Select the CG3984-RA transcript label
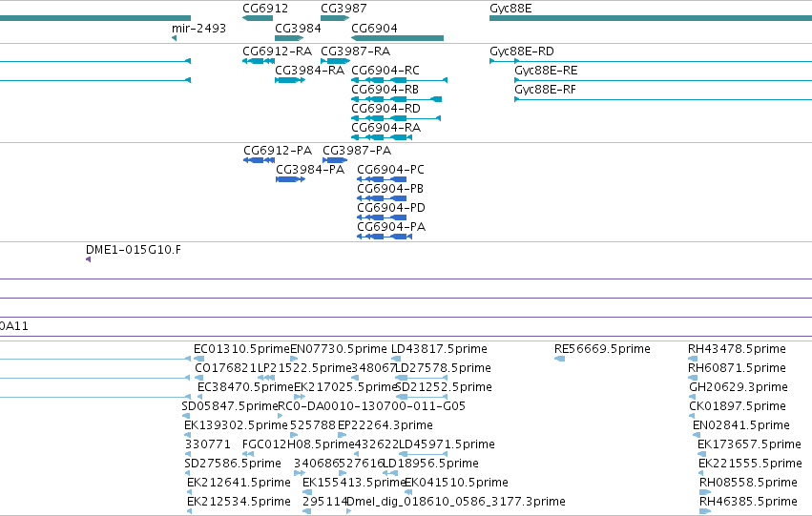The height and width of the screenshot is (516, 812). [310, 71]
